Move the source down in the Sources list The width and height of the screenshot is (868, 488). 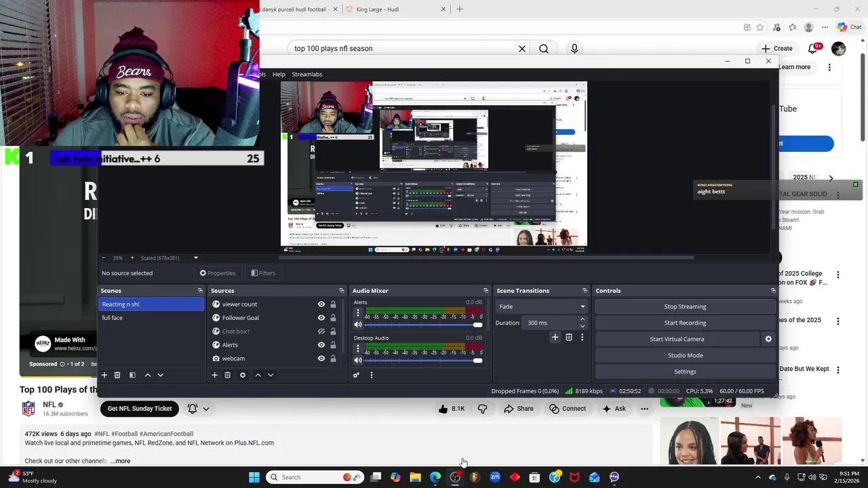pos(271,375)
